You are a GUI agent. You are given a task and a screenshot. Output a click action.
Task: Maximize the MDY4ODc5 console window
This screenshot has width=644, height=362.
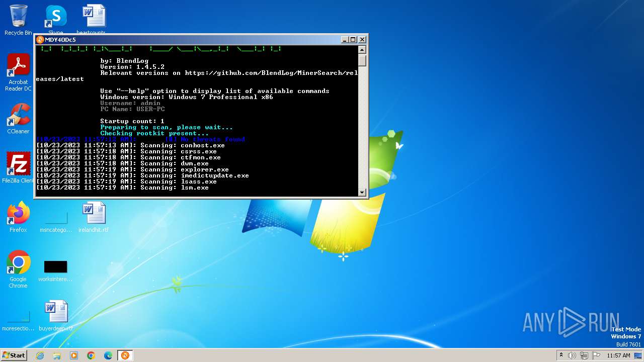353,40
